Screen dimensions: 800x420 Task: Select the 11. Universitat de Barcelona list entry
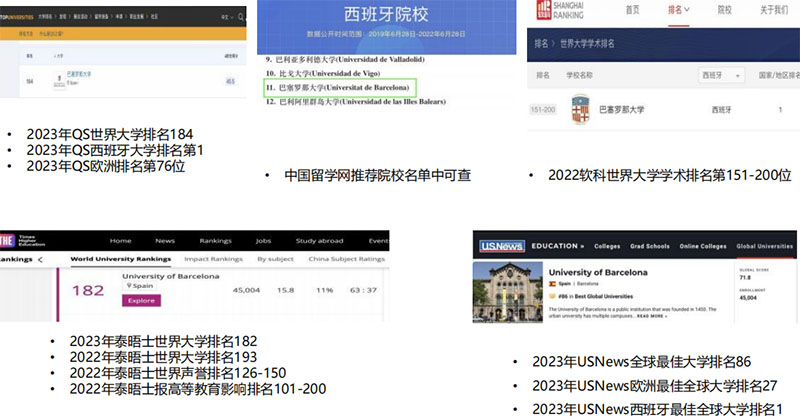pyautogui.click(x=340, y=88)
